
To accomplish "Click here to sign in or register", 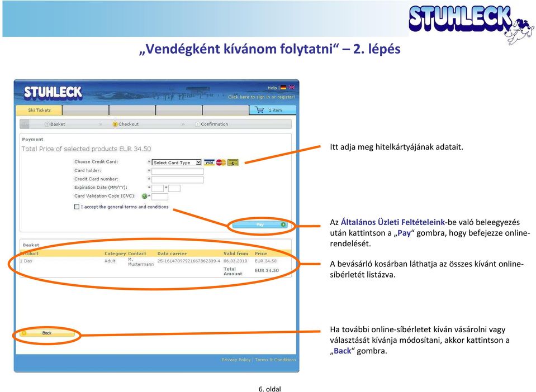I will tap(262, 97).
